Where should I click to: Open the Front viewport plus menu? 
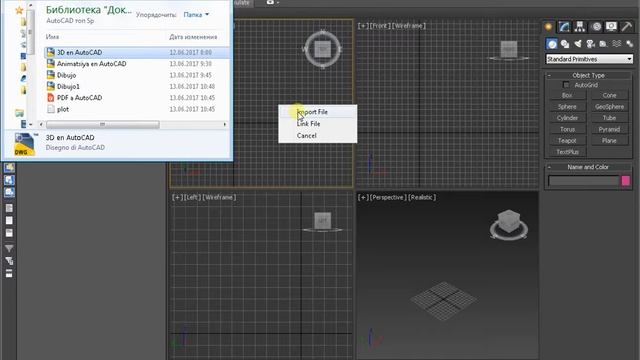coord(363,26)
